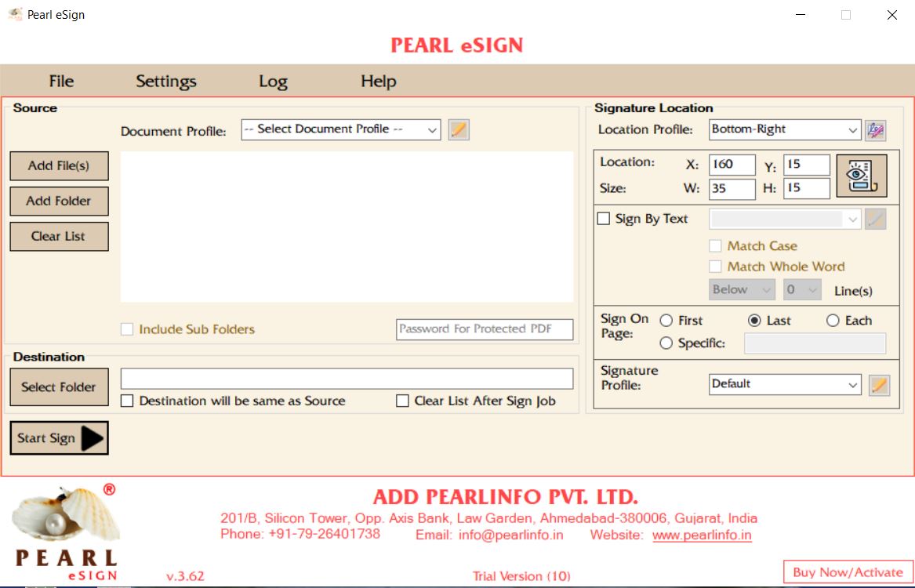This screenshot has height=588, width=915.
Task: Click the Pearl eSign icon in title bar
Action: (x=14, y=13)
